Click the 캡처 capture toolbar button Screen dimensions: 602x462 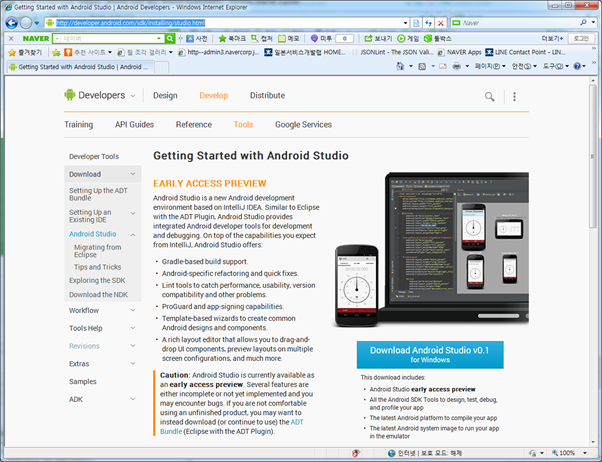click(262, 38)
